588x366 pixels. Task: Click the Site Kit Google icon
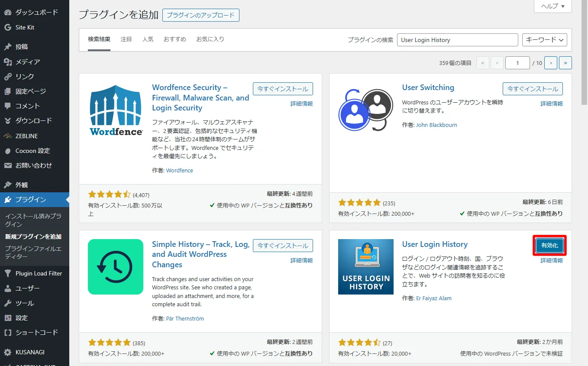pos(7,27)
